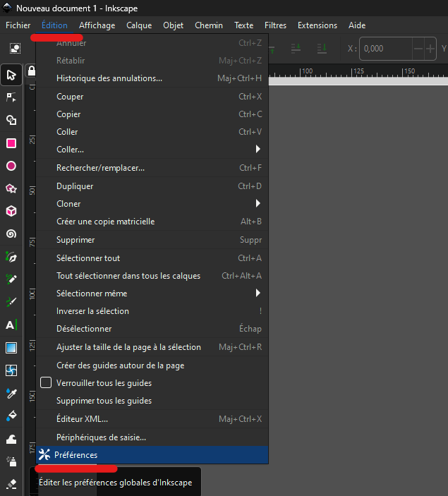Select the Gradient tool
448x496 pixels.
tap(11, 348)
